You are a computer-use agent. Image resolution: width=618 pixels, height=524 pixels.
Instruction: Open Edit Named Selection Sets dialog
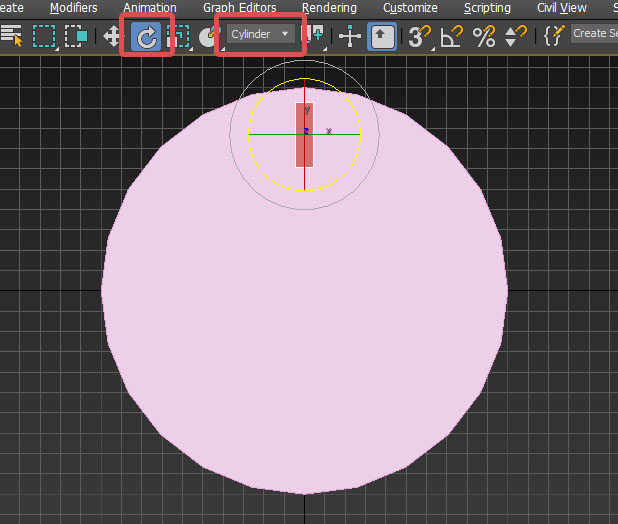click(554, 35)
